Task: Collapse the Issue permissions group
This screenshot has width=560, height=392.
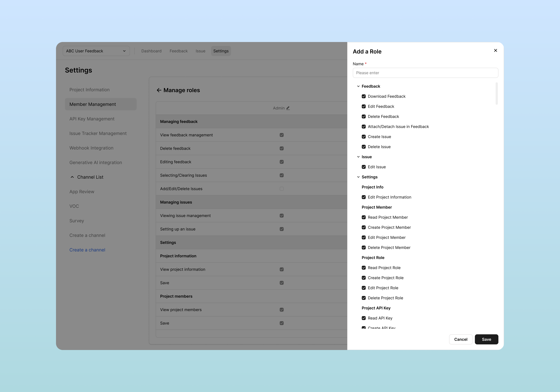Action: (358, 157)
